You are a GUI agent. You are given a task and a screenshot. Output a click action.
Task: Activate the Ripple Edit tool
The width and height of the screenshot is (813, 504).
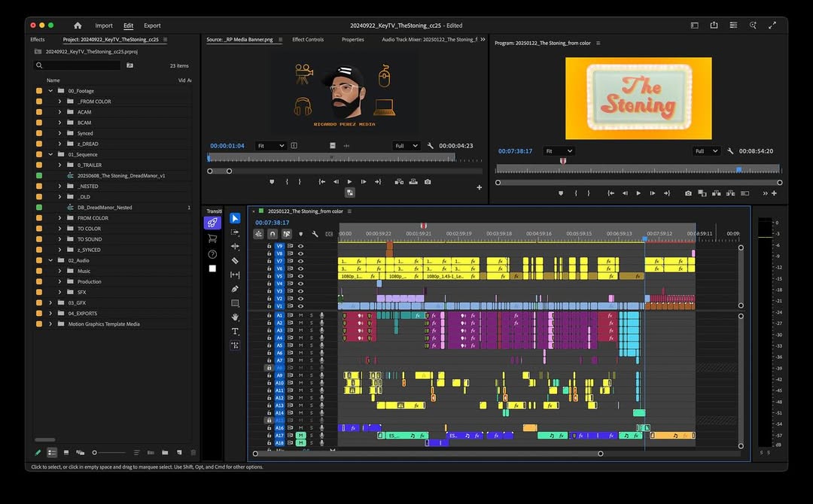point(235,246)
